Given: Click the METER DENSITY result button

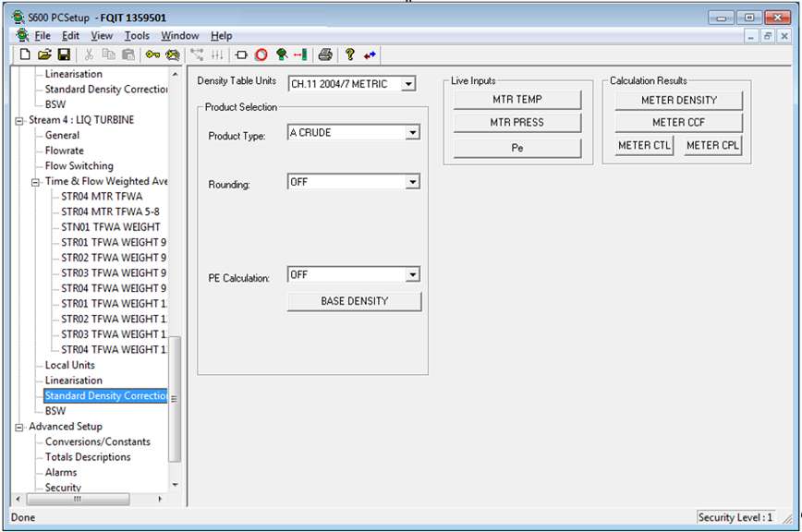Looking at the screenshot, I should coord(679,100).
